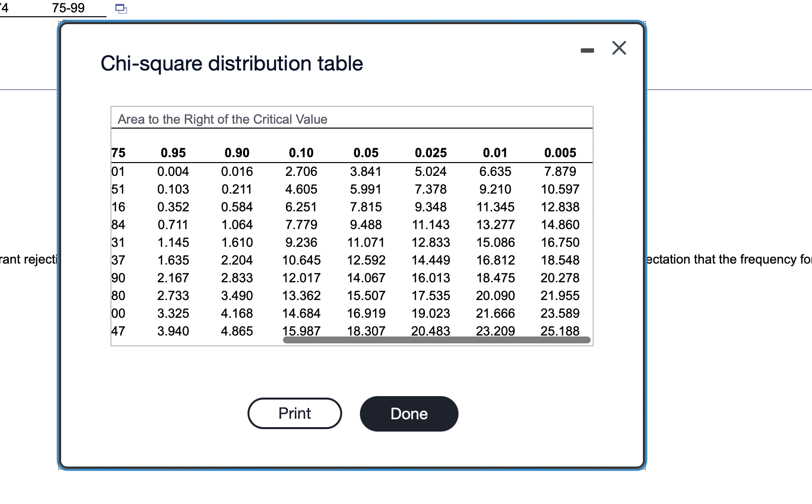Select column header 0.025
This screenshot has height=504, width=812.
(x=431, y=153)
